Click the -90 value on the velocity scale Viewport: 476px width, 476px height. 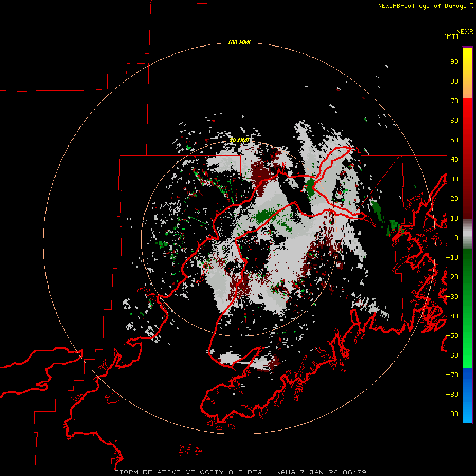click(452, 414)
